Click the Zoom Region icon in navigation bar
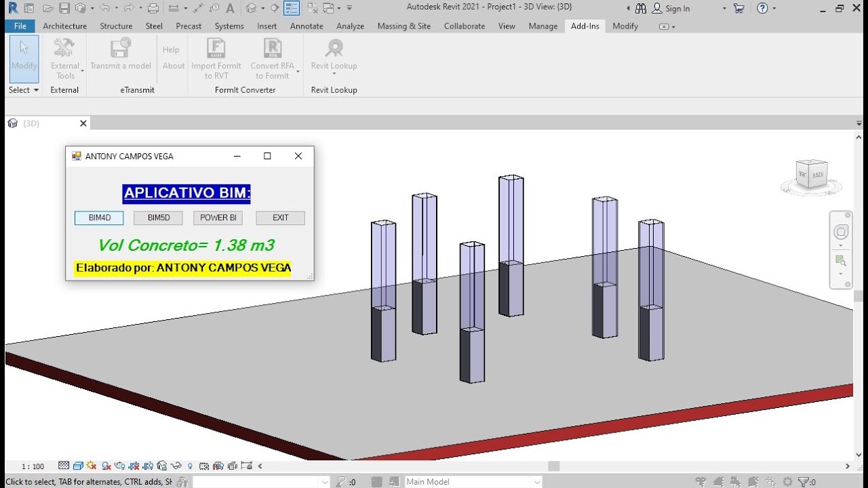The width and height of the screenshot is (868, 488). (x=841, y=261)
